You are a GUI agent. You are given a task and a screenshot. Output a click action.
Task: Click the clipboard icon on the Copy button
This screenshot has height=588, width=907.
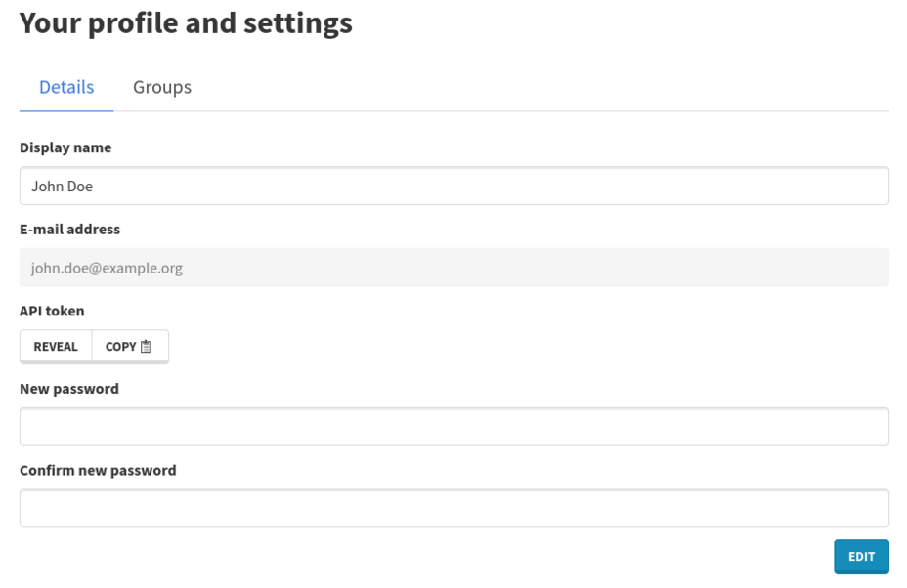coord(147,347)
